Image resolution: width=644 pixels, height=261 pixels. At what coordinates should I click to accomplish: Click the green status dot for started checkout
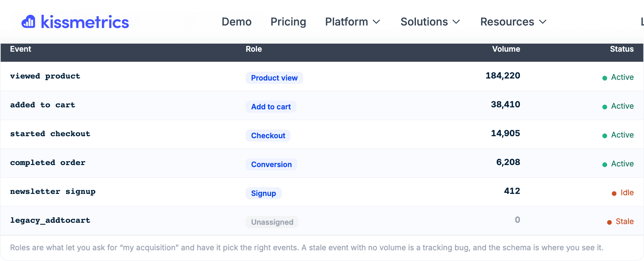click(605, 136)
